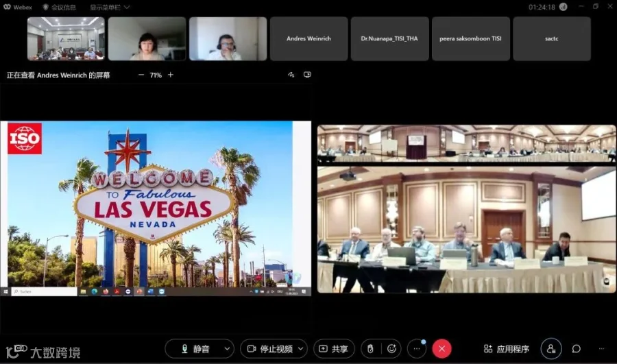Click the pop-out shared screen icon
Viewport: 617px width, 364px height.
tap(307, 75)
